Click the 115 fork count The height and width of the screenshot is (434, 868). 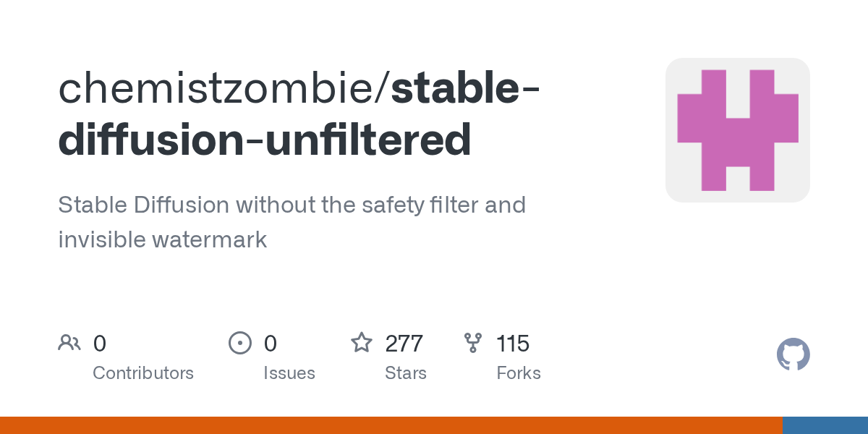pyautogui.click(x=514, y=343)
